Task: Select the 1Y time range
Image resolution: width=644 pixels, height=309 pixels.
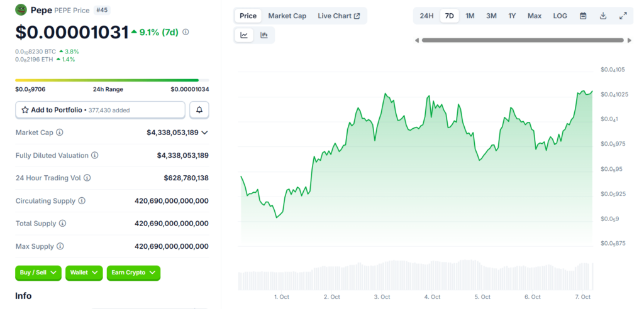Action: pyautogui.click(x=513, y=16)
